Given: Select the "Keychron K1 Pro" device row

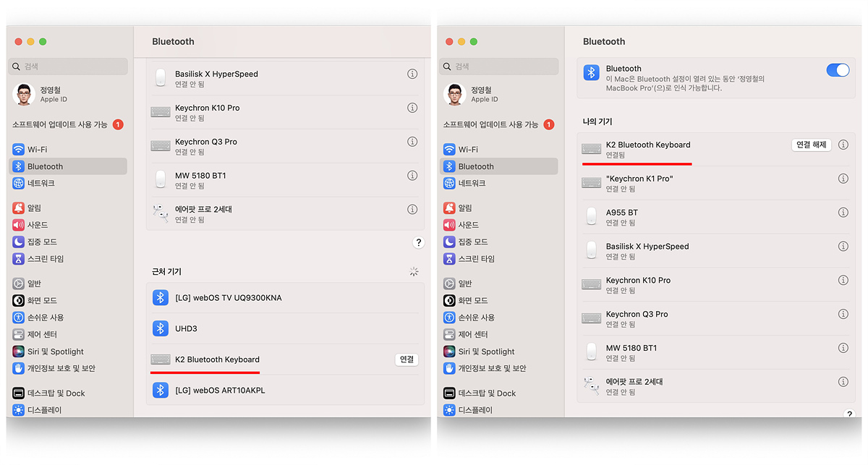Looking at the screenshot, I should pyautogui.click(x=715, y=183).
